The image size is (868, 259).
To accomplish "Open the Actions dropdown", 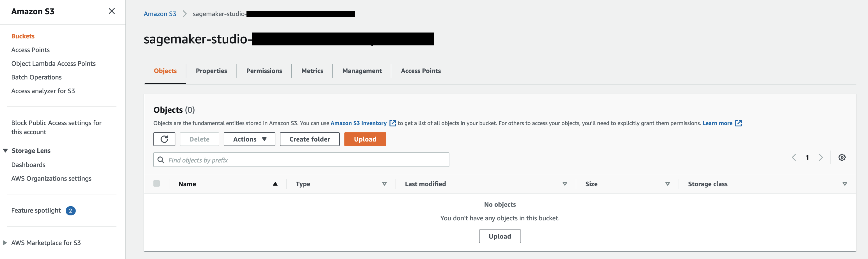I will tap(249, 139).
